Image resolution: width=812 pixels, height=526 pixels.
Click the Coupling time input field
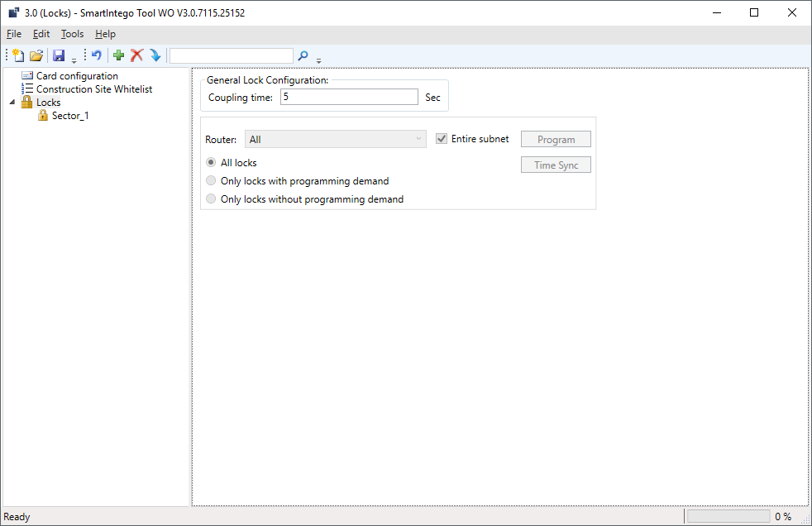(349, 97)
